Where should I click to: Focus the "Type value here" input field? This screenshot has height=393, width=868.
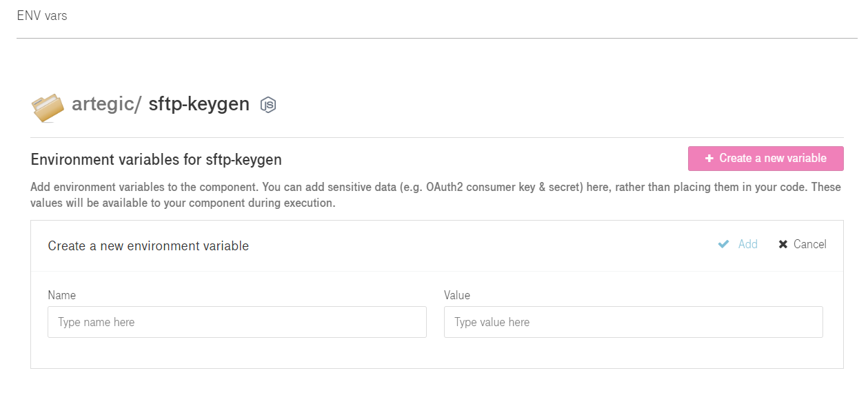coord(633,322)
